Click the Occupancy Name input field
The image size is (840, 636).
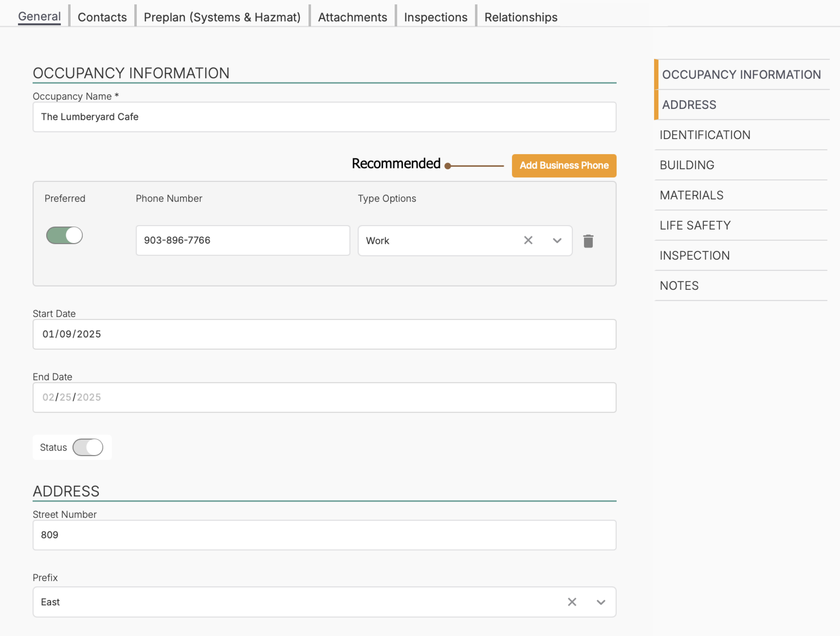tap(324, 117)
